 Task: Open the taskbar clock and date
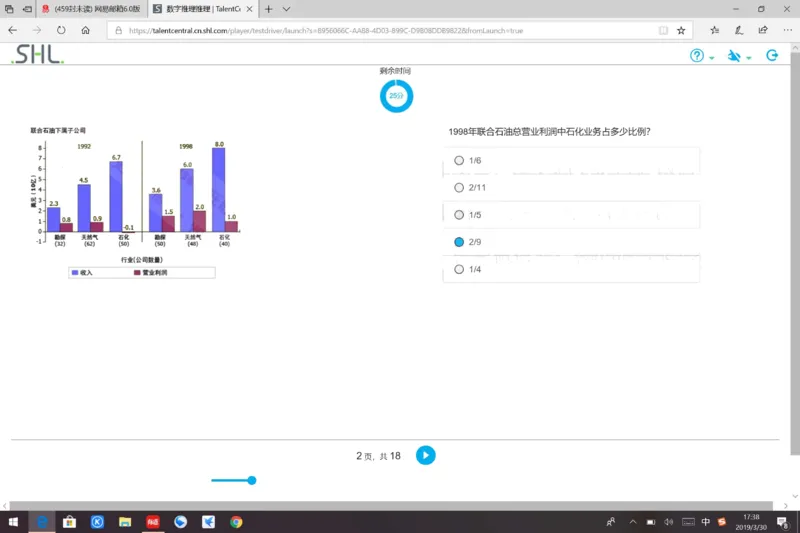click(x=751, y=522)
